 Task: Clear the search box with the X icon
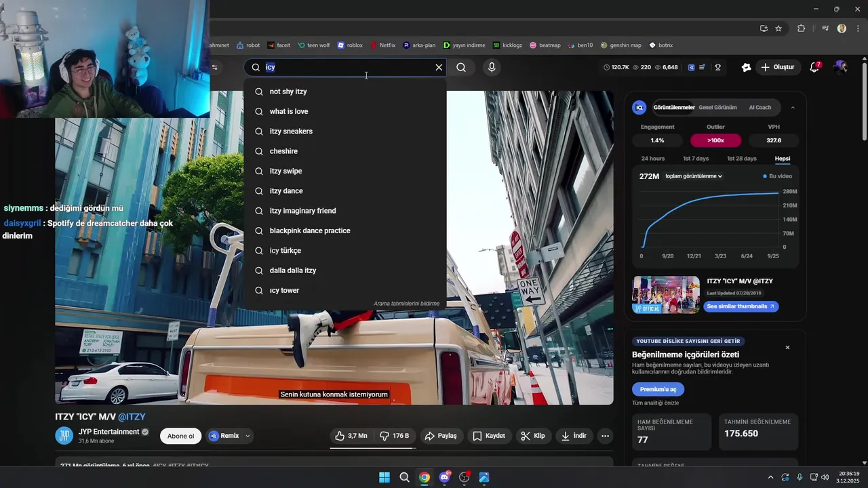439,67
